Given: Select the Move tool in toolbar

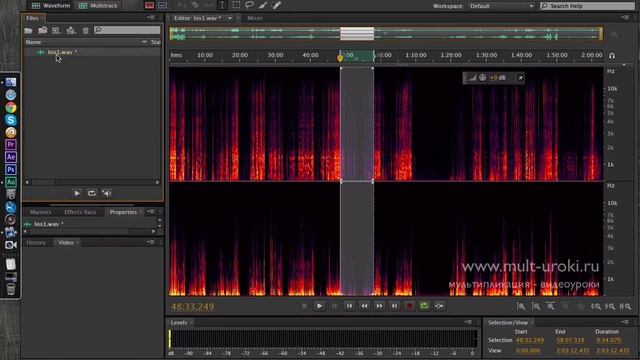Looking at the screenshot, I should pos(182,5).
